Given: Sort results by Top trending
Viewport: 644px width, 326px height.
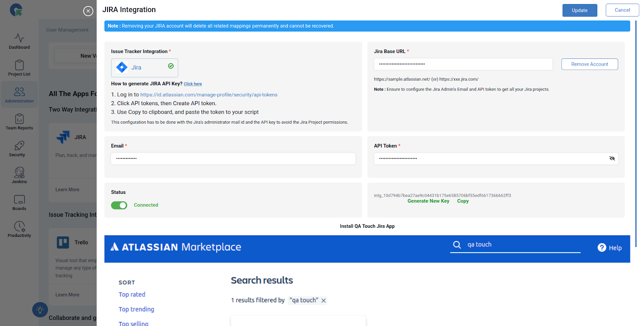Looking at the screenshot, I should tap(136, 309).
